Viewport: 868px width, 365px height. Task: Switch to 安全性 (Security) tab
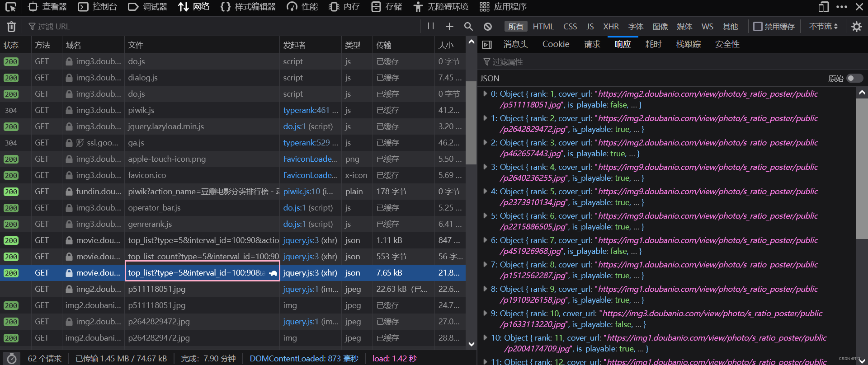727,44
